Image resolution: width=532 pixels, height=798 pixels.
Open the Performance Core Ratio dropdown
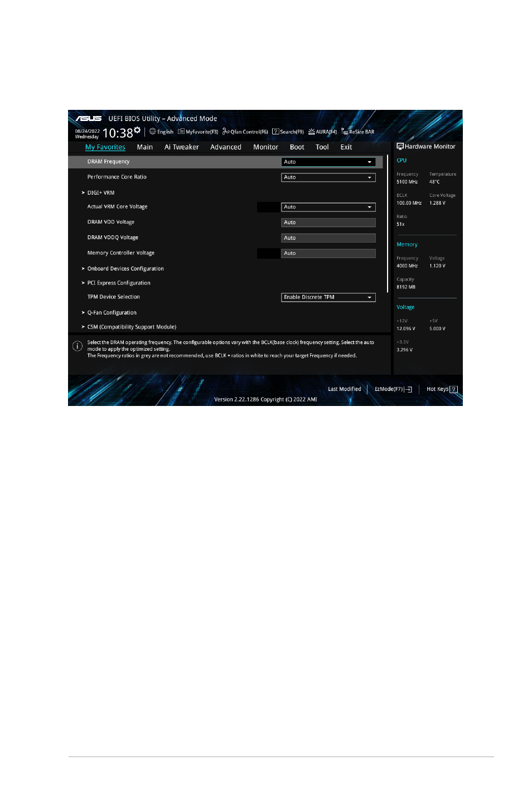pyautogui.click(x=328, y=177)
